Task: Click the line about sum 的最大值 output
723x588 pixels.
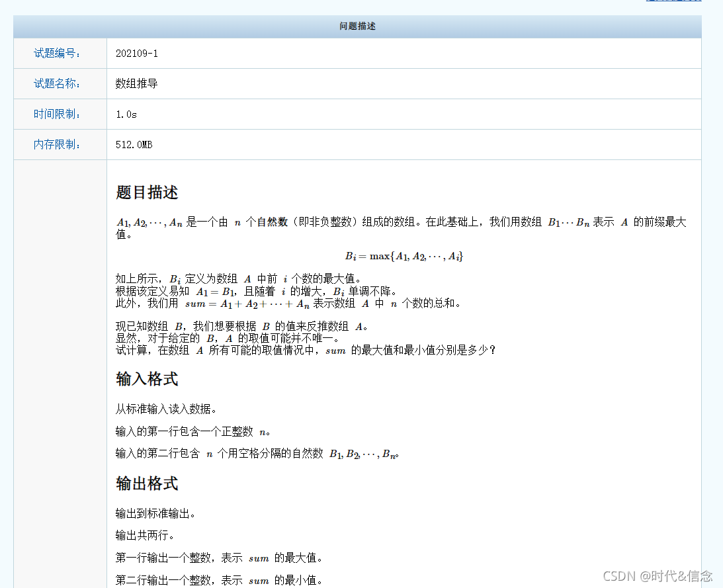Action: pyautogui.click(x=219, y=558)
